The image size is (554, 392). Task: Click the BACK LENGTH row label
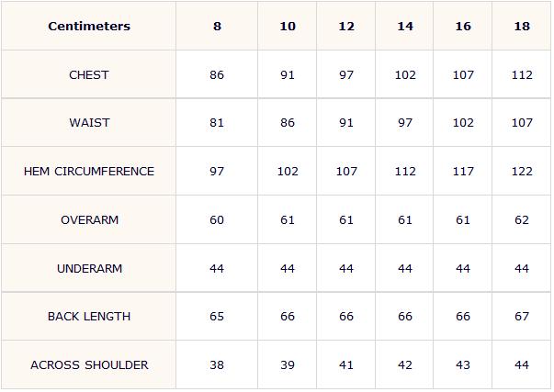(x=89, y=316)
